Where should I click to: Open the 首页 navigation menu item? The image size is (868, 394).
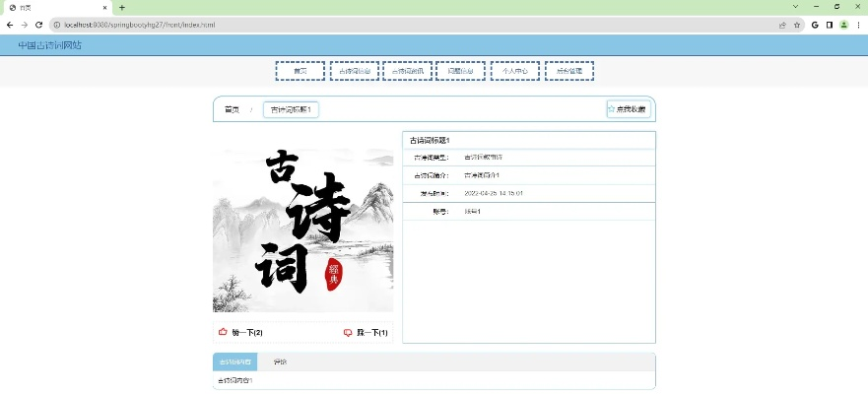click(x=300, y=71)
